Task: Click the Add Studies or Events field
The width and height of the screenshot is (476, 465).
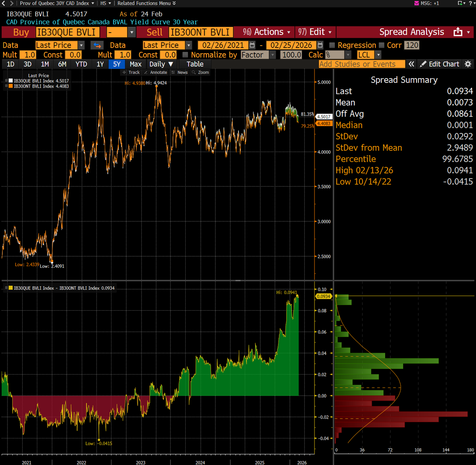Action: 362,64
